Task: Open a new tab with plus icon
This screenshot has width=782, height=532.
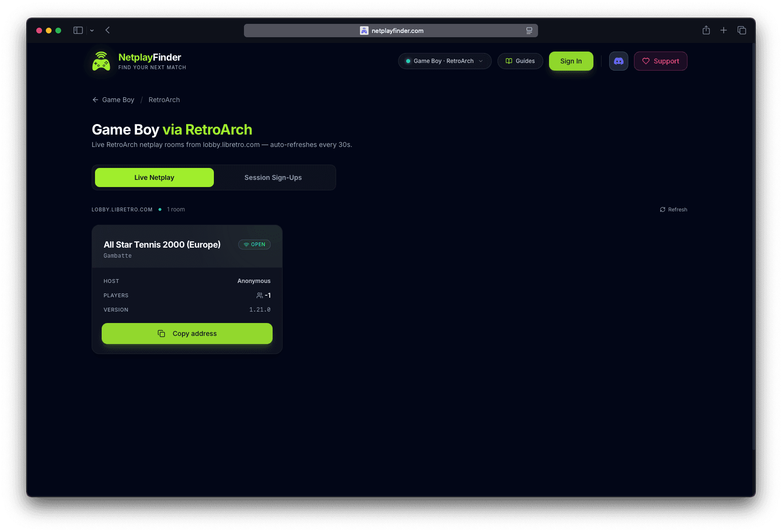Action: [x=724, y=30]
